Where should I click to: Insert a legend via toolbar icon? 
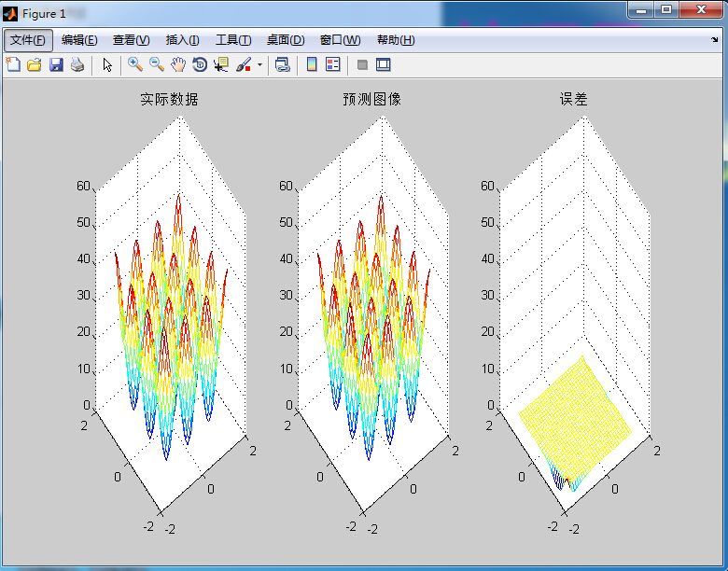[x=333, y=64]
